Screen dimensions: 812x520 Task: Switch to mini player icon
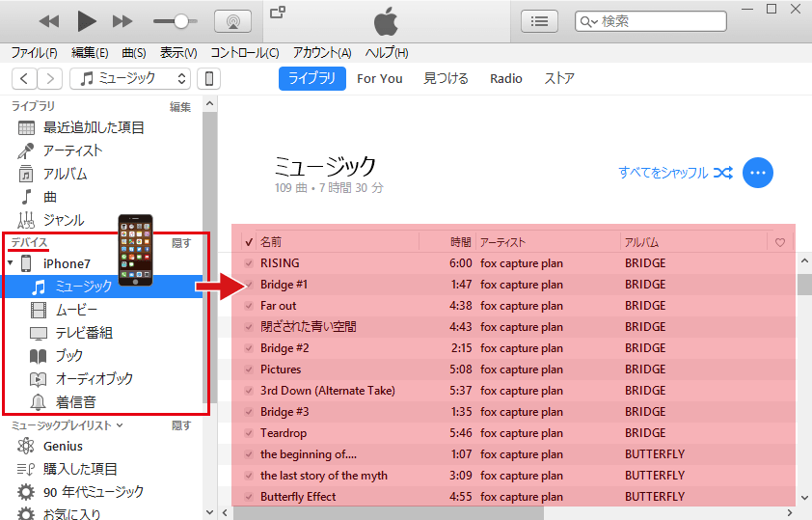[x=278, y=12]
